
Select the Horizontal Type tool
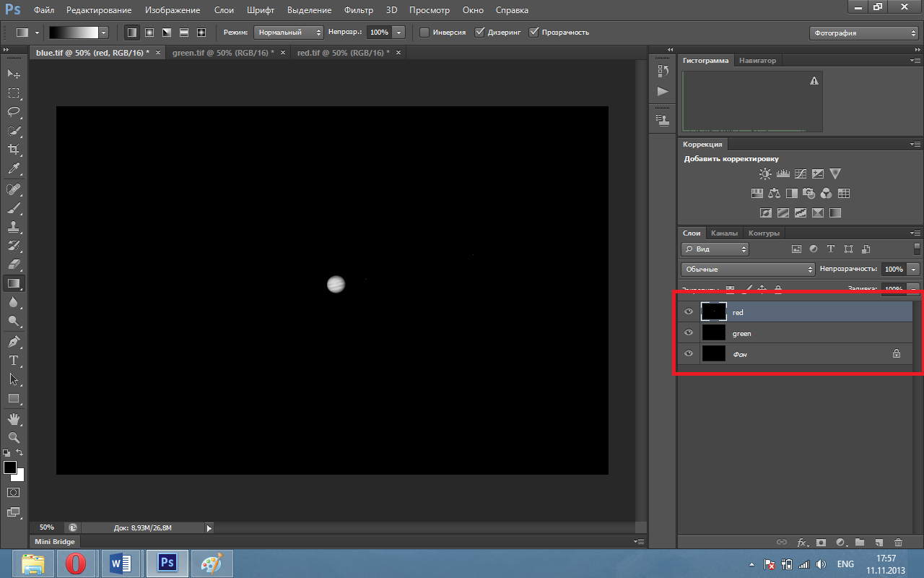pos(14,360)
